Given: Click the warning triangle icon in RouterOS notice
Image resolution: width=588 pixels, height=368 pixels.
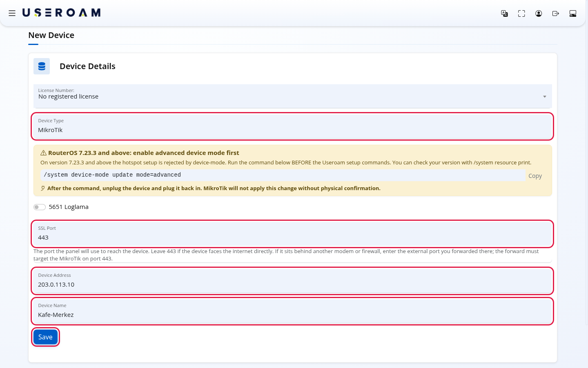Looking at the screenshot, I should [x=43, y=153].
